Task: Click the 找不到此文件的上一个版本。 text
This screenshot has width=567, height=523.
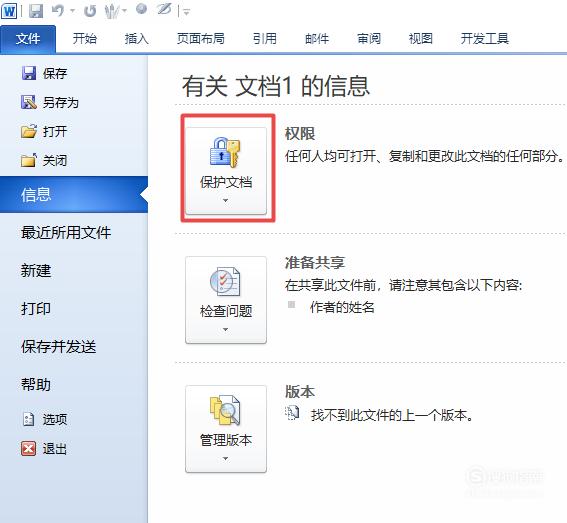Action: (392, 415)
